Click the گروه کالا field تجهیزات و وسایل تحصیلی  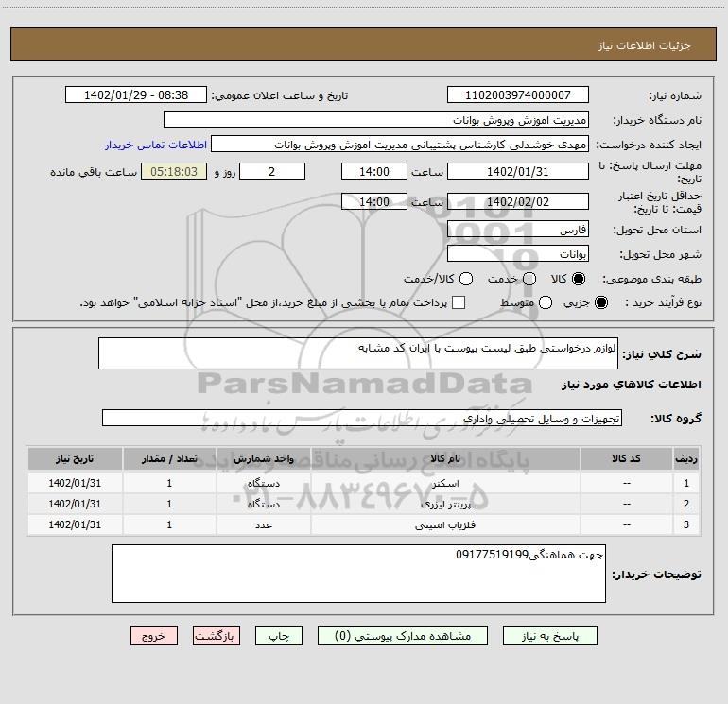(x=362, y=418)
